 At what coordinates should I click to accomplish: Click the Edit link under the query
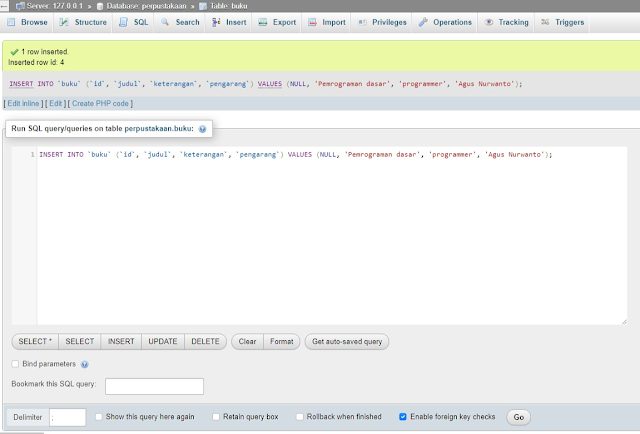(56, 104)
